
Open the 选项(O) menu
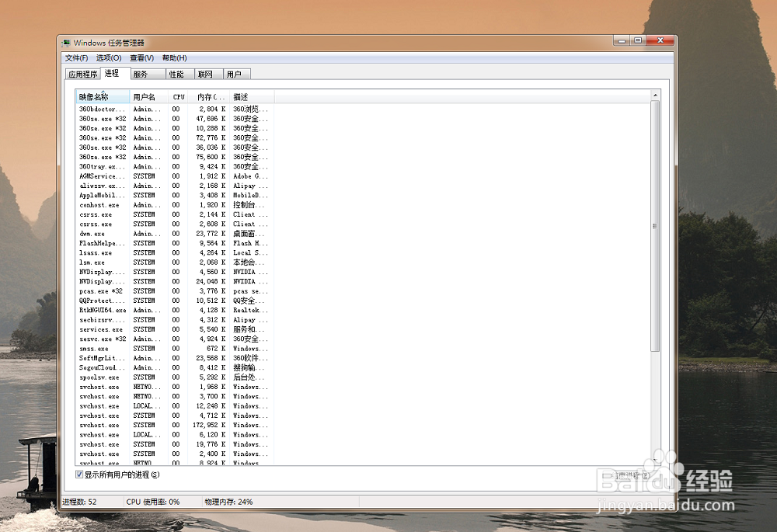coord(109,58)
